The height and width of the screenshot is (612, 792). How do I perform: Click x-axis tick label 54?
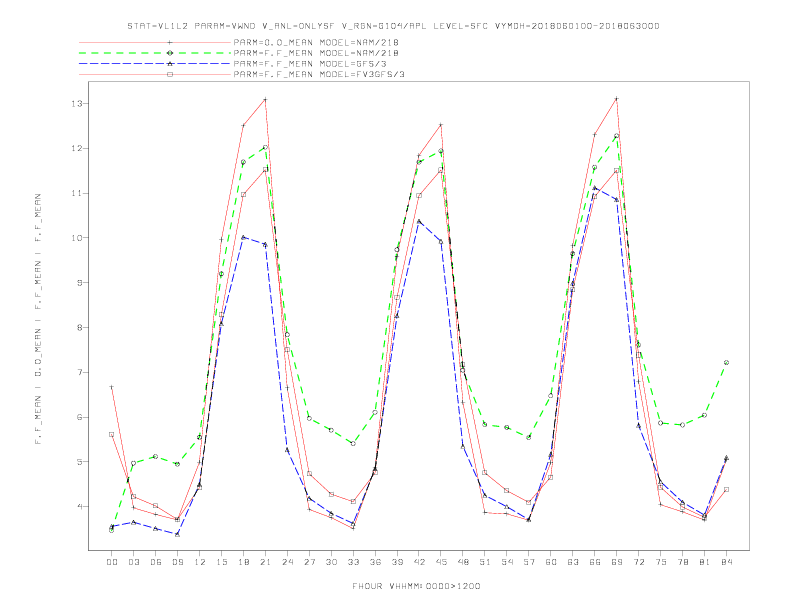[507, 562]
